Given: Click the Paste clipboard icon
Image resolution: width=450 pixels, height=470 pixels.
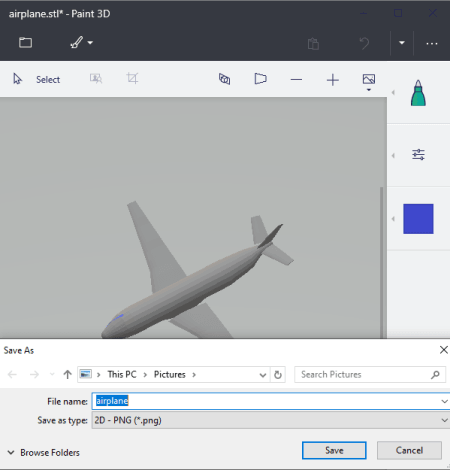Looking at the screenshot, I should point(313,44).
